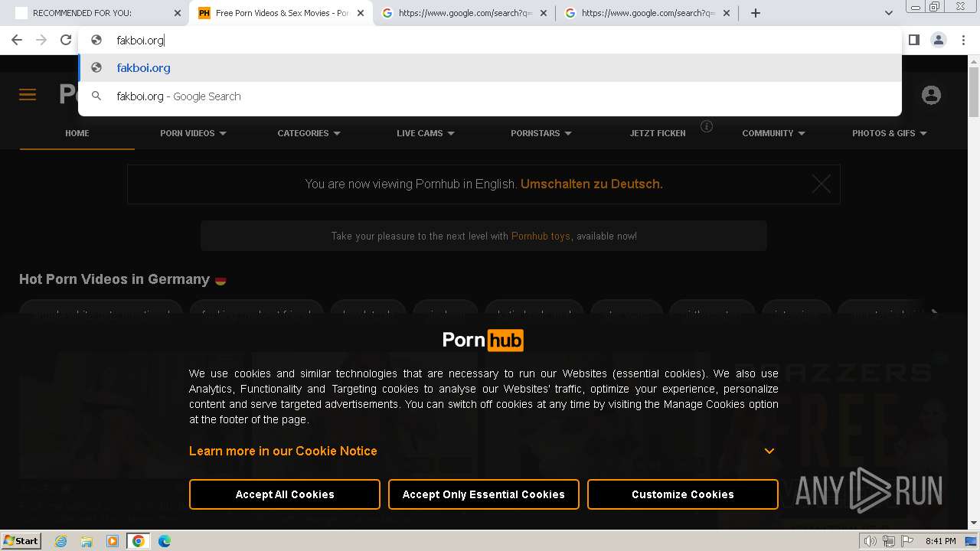980x551 pixels.
Task: Open the Pornhub toys link
Action: (x=541, y=236)
